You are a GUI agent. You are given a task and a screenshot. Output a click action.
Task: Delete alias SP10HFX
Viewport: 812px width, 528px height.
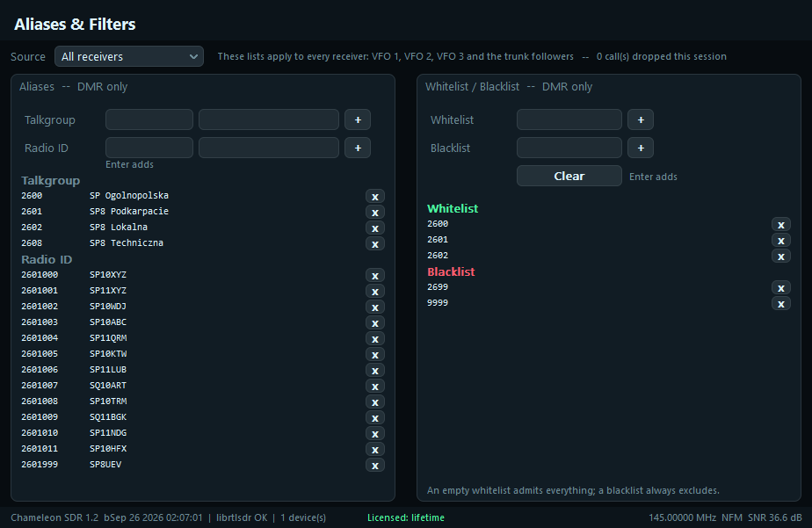(x=375, y=449)
